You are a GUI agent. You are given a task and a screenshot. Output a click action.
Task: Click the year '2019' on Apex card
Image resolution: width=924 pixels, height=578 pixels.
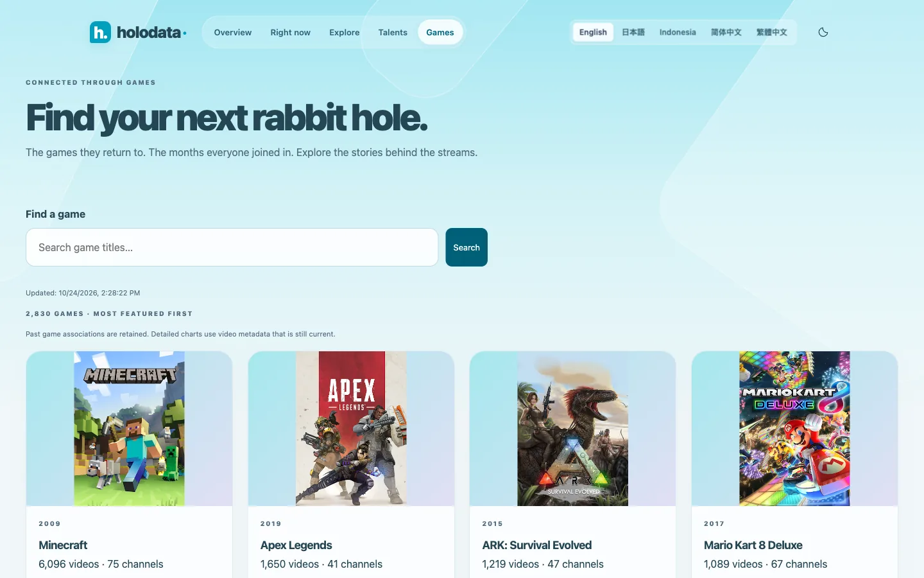pyautogui.click(x=271, y=524)
